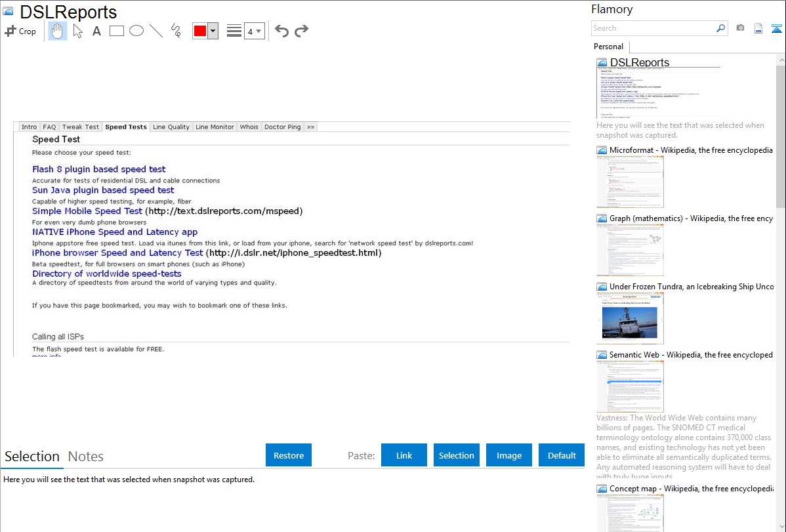
Task: Click the red color swatch
Action: (200, 31)
